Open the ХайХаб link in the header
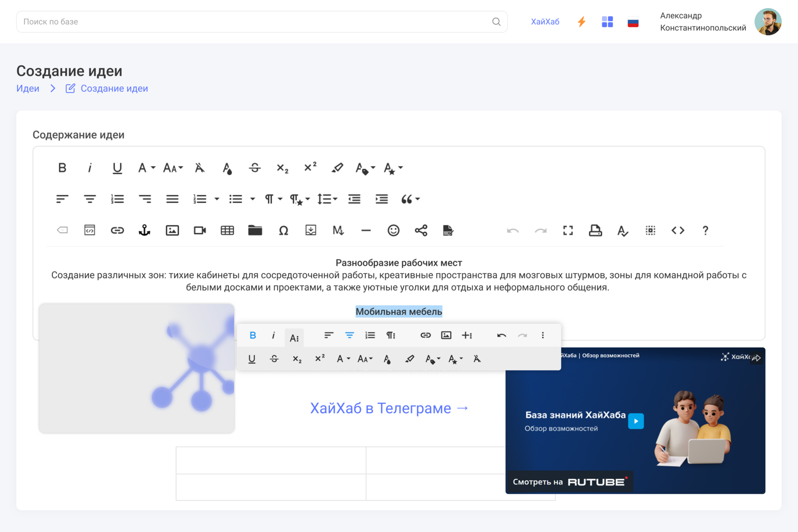This screenshot has width=798, height=532. (x=545, y=22)
